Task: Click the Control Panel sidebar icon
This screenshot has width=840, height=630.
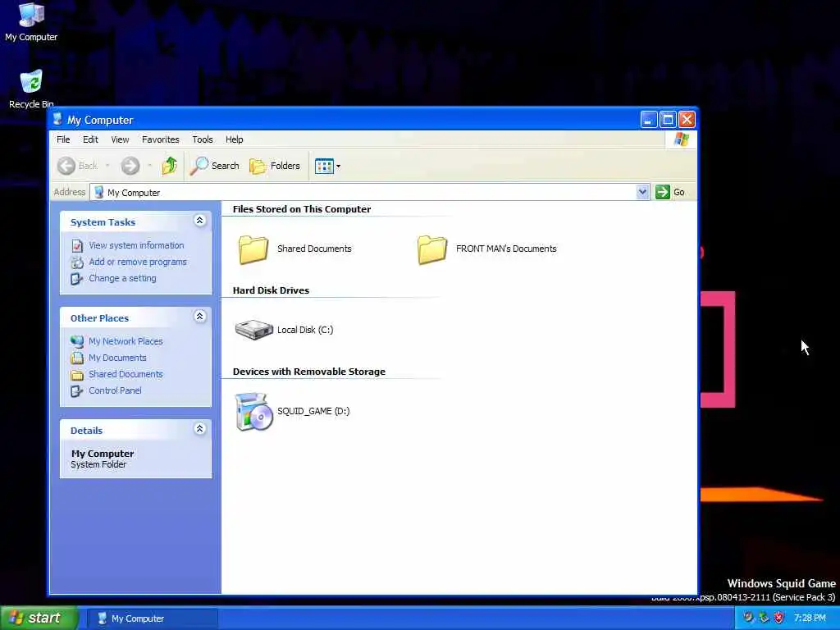Action: pyautogui.click(x=77, y=391)
